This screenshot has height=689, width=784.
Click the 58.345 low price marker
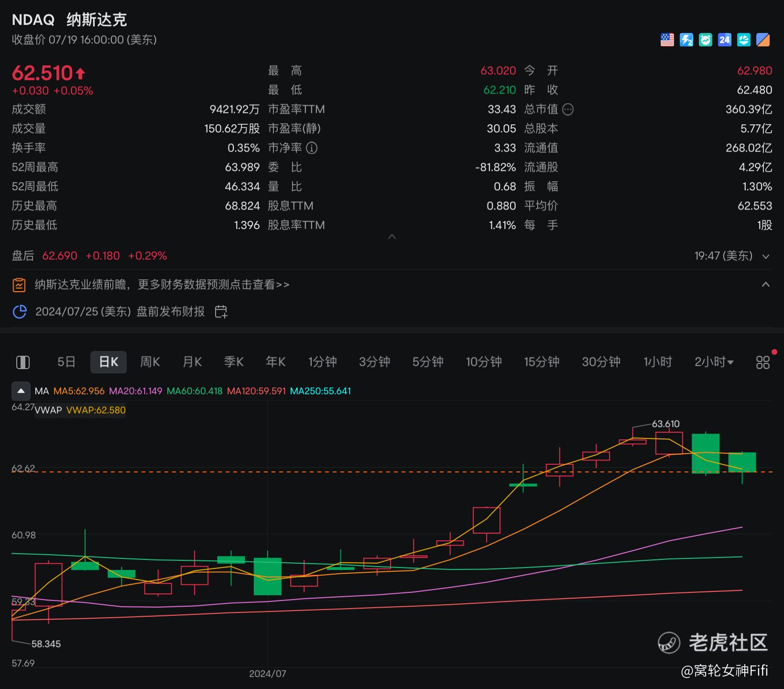coord(46,644)
